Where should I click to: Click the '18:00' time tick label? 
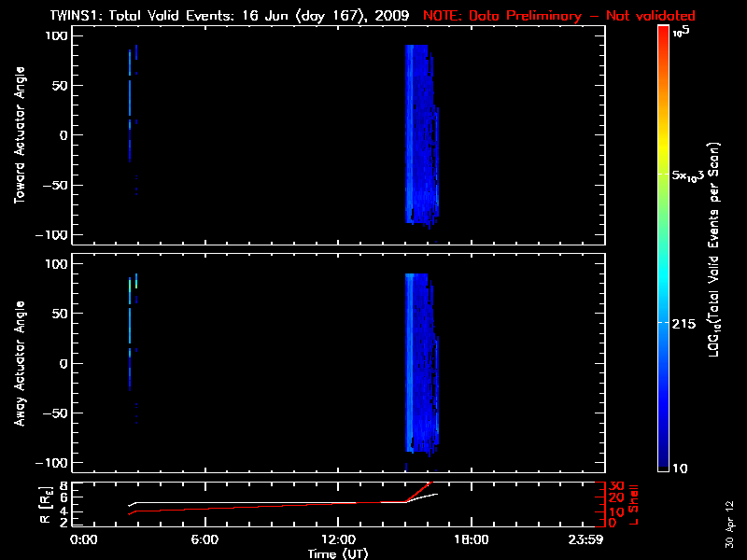pos(471,539)
